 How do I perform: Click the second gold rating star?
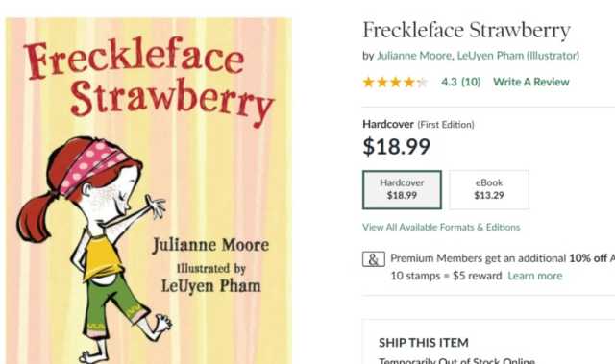tap(381, 82)
